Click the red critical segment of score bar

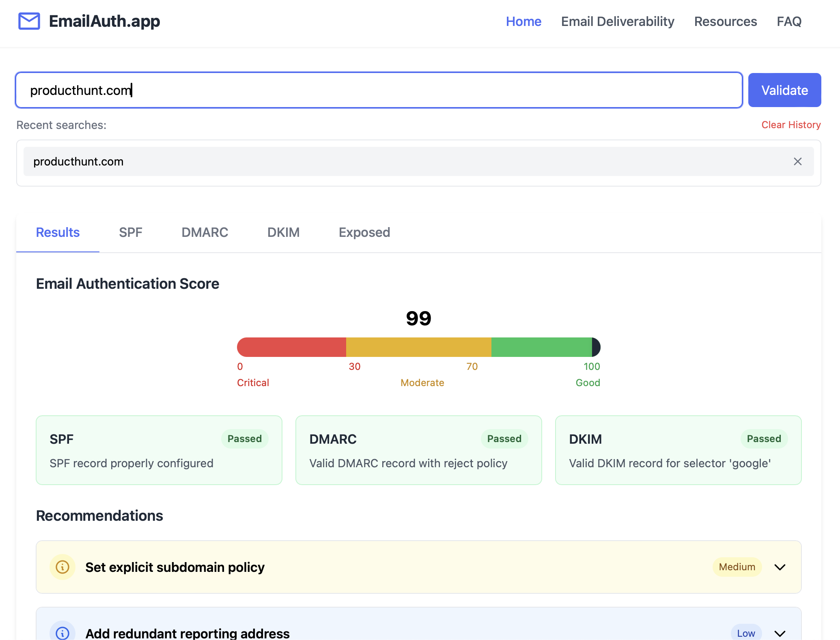pos(291,347)
